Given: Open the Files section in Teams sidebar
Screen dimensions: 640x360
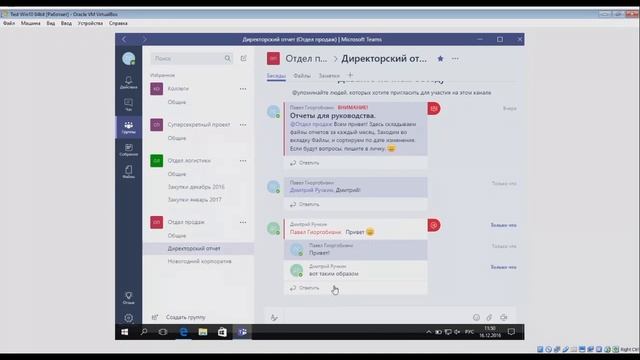Looking at the screenshot, I should tap(129, 172).
